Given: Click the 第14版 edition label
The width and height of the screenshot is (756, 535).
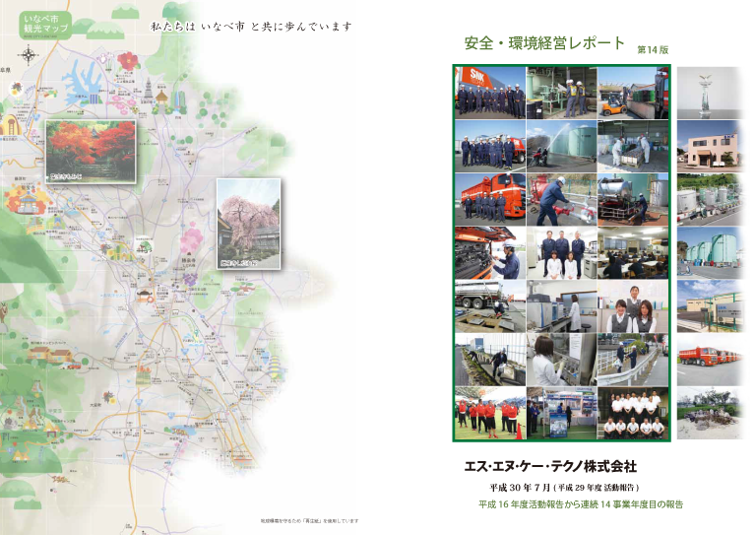Looking at the screenshot, I should click(x=653, y=49).
